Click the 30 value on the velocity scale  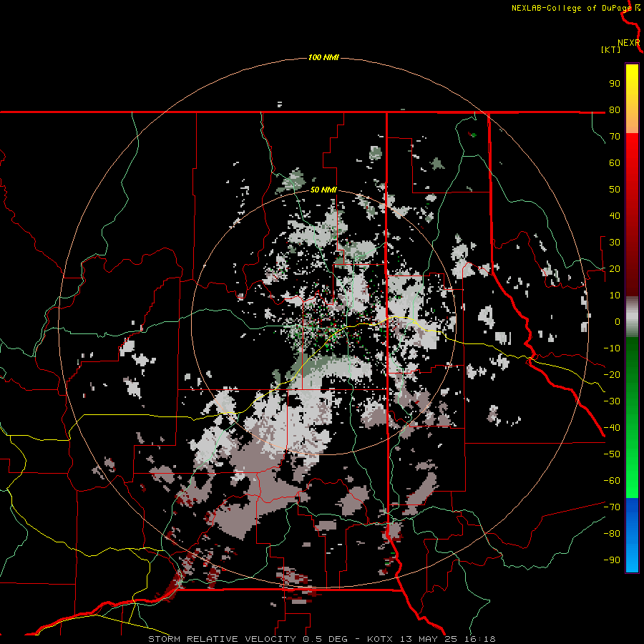615,243
